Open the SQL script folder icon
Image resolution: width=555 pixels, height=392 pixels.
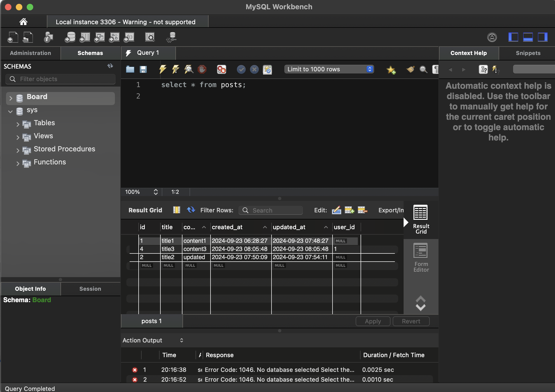coord(130,69)
